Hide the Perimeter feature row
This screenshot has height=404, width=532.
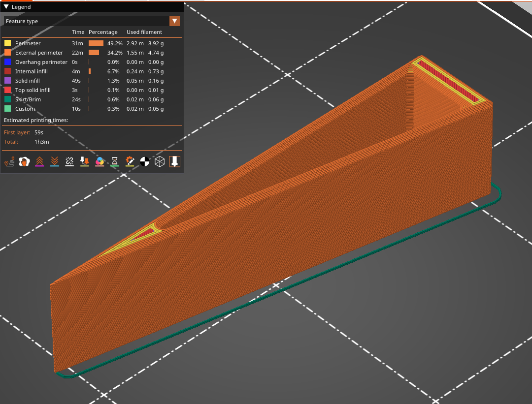click(92, 43)
